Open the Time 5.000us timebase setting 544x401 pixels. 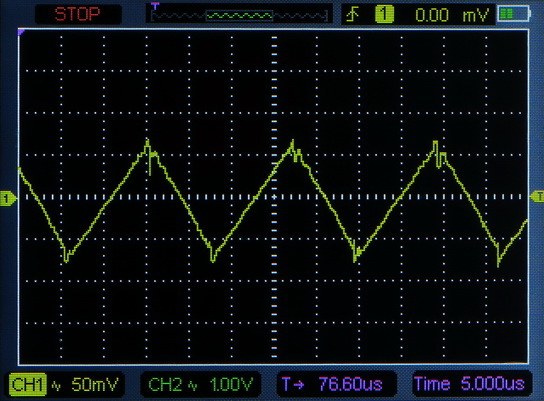tap(469, 384)
